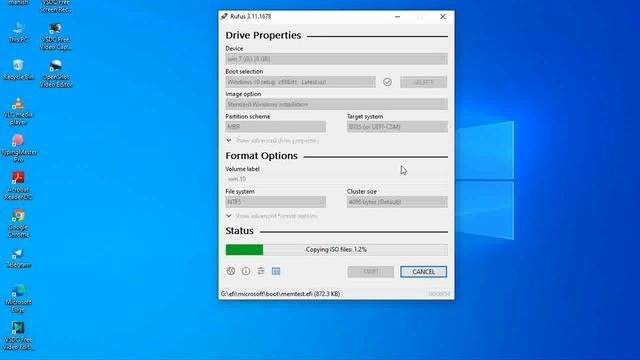Viewport: 640px width, 360px height.
Task: Open the Cluster size dropdown
Action: click(397, 202)
